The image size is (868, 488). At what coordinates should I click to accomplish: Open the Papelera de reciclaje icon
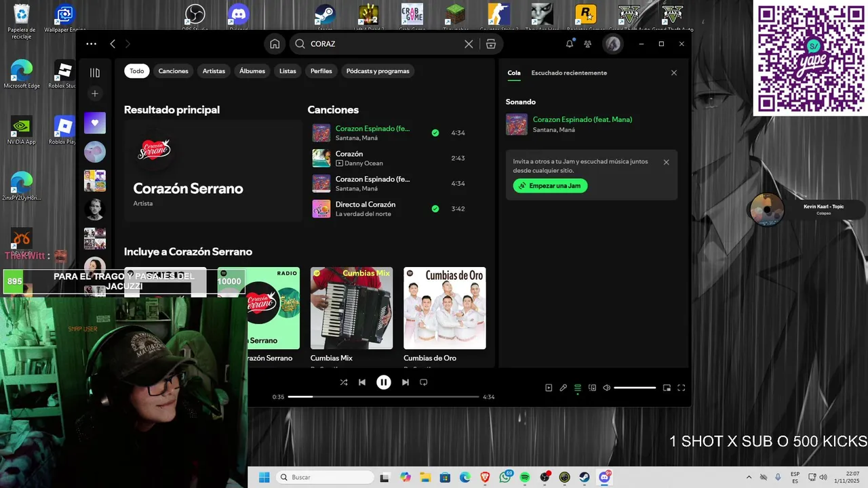[22, 20]
